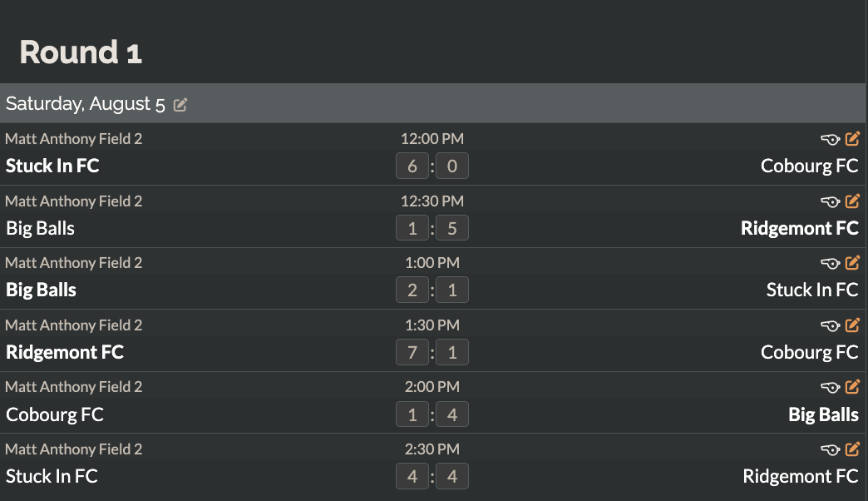Image resolution: width=868 pixels, height=501 pixels.
Task: Edit the 12:00 PM match
Action: pyautogui.click(x=852, y=138)
